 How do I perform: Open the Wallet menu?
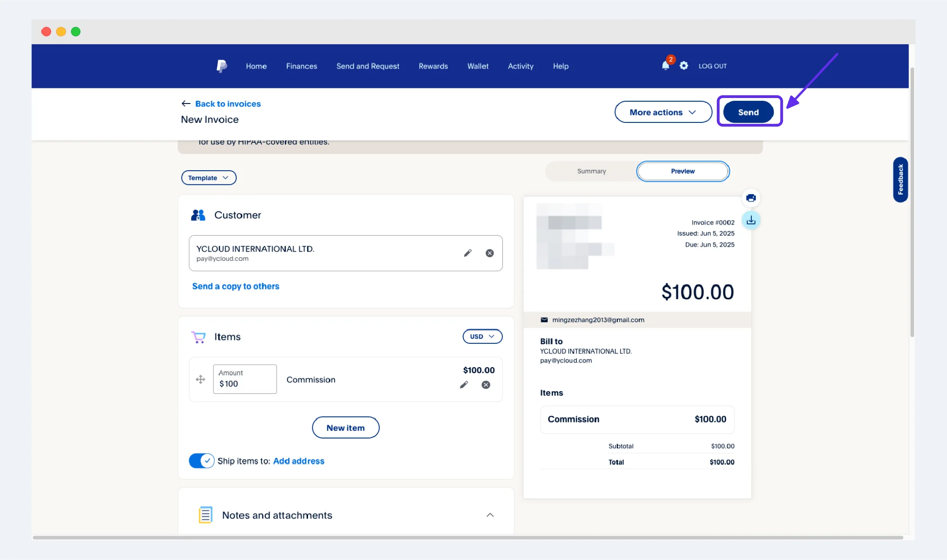click(478, 66)
